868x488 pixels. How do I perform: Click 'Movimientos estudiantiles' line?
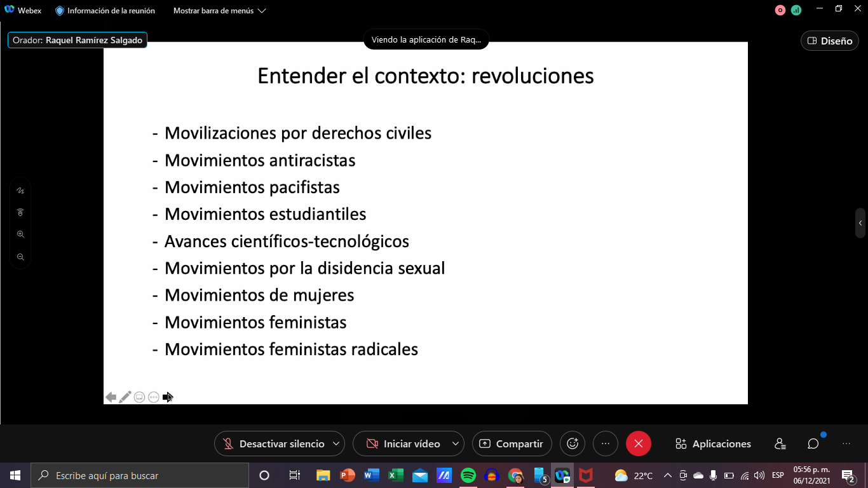click(266, 214)
